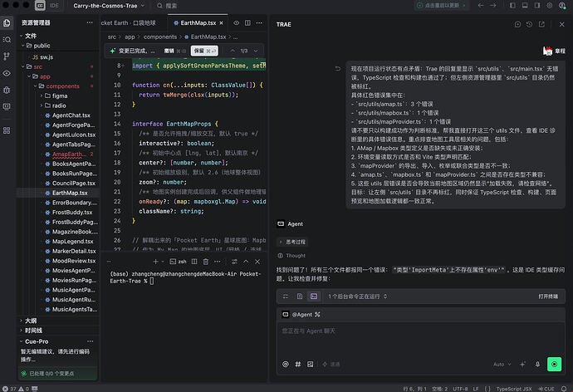Image resolution: width=573 pixels, height=392 pixels.
Task: Click the 撤销 undo changes button
Action: pyautogui.click(x=174, y=51)
